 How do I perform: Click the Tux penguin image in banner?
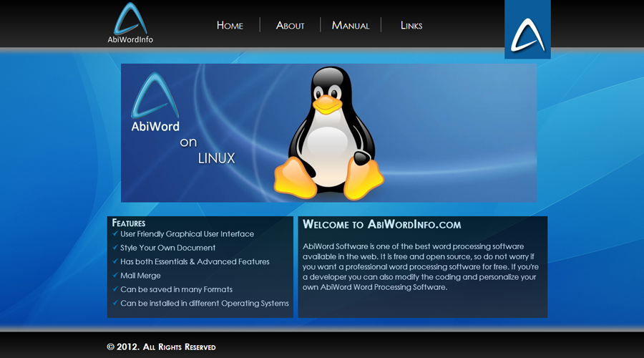[328, 133]
